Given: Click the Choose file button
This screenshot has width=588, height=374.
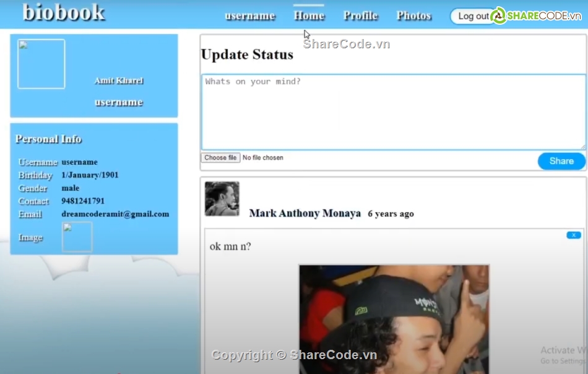Looking at the screenshot, I should (220, 158).
